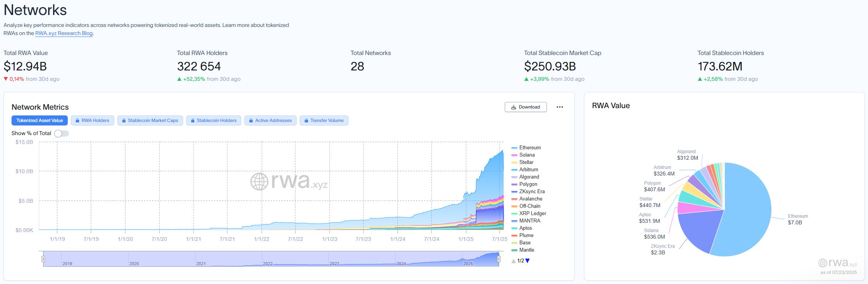Select the Tokenized Asset Value tab

40,120
